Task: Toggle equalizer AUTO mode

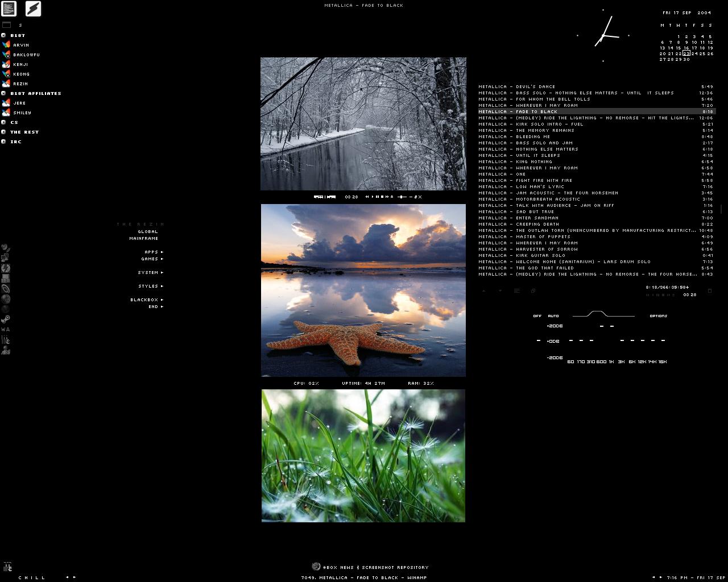Action: [x=553, y=316]
